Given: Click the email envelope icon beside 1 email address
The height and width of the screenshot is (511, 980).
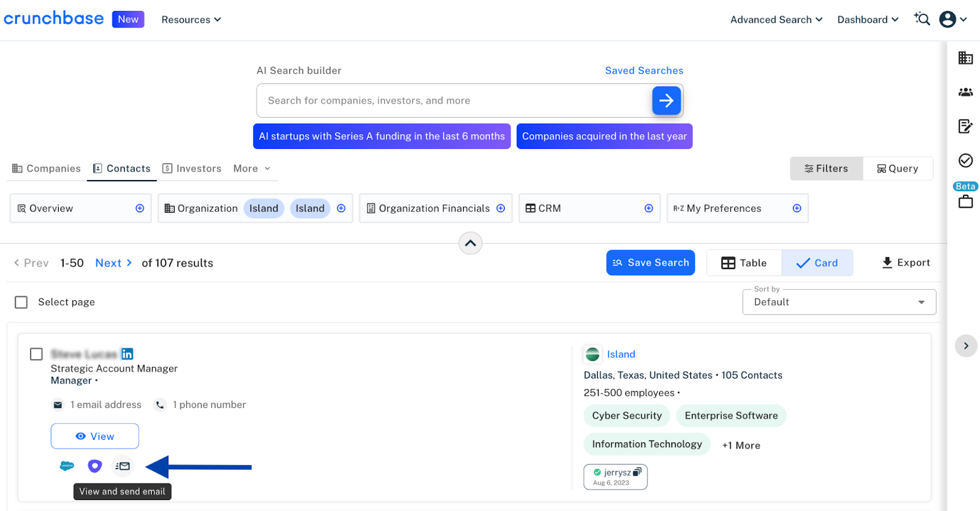Looking at the screenshot, I should point(58,405).
